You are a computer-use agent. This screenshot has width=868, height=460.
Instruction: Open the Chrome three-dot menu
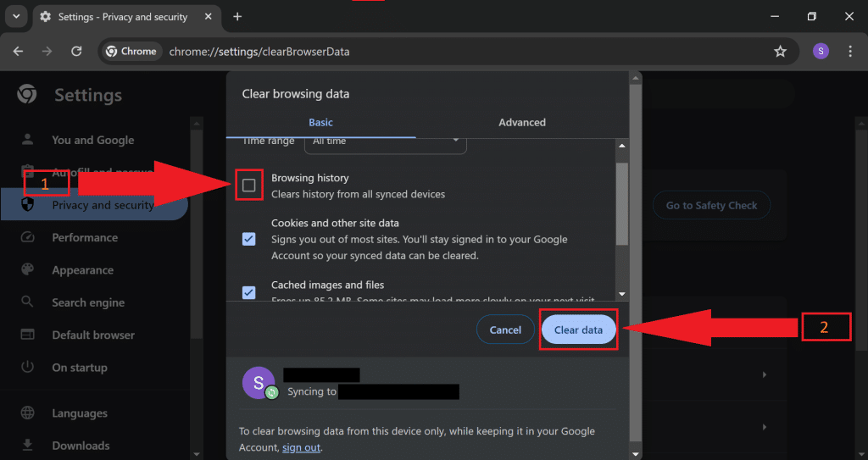[850, 52]
